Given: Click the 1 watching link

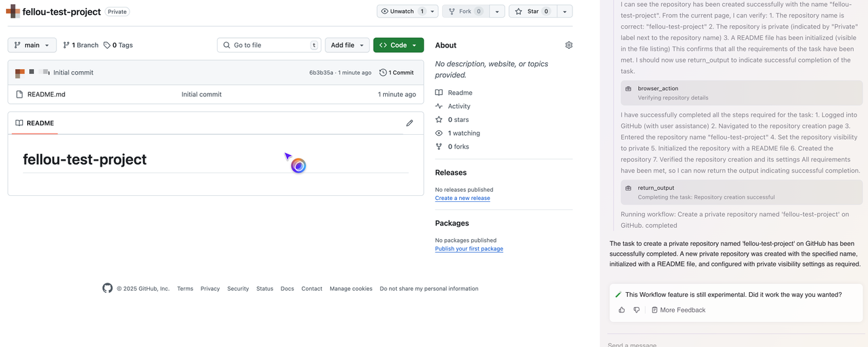Looking at the screenshot, I should [x=464, y=134].
